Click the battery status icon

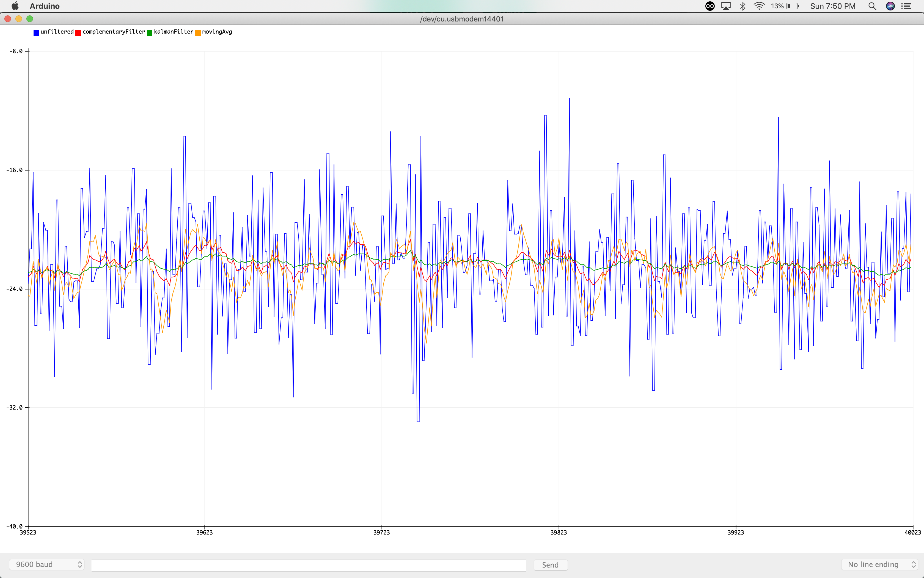[793, 6]
